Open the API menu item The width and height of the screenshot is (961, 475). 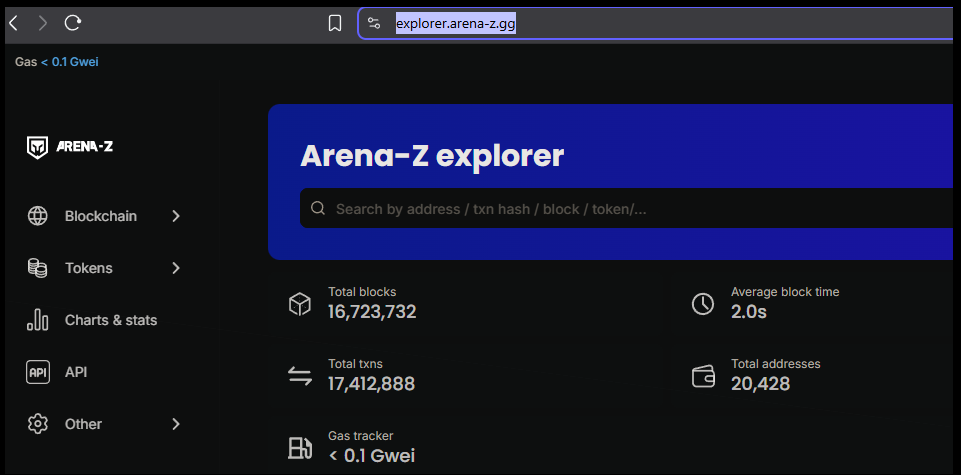pyautogui.click(x=76, y=372)
